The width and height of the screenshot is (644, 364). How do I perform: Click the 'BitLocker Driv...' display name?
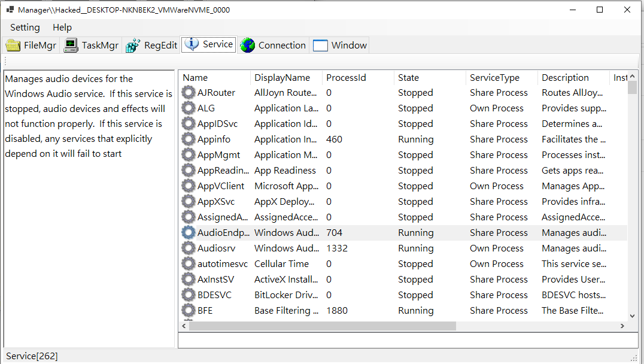tap(286, 295)
